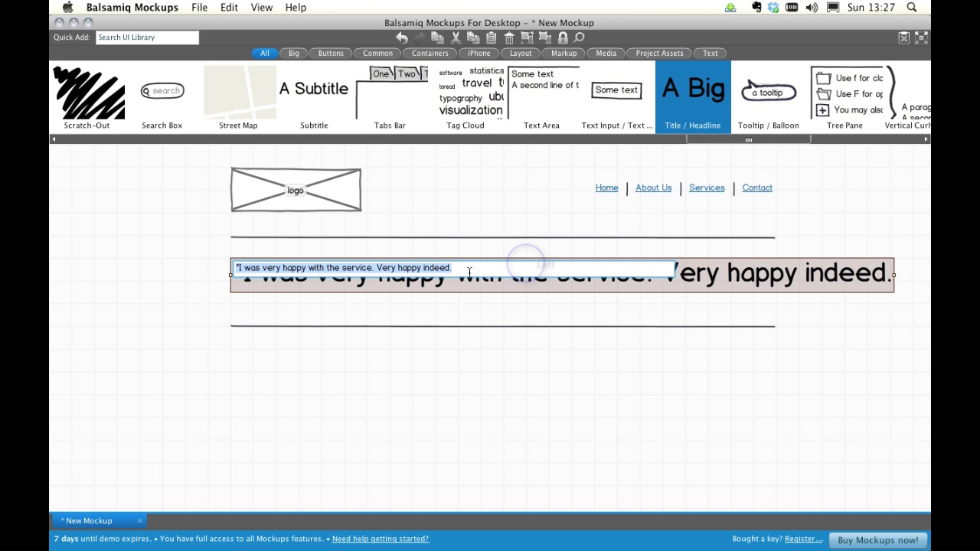Image resolution: width=980 pixels, height=551 pixels.
Task: Click the logo image placeholder
Action: [x=296, y=190]
